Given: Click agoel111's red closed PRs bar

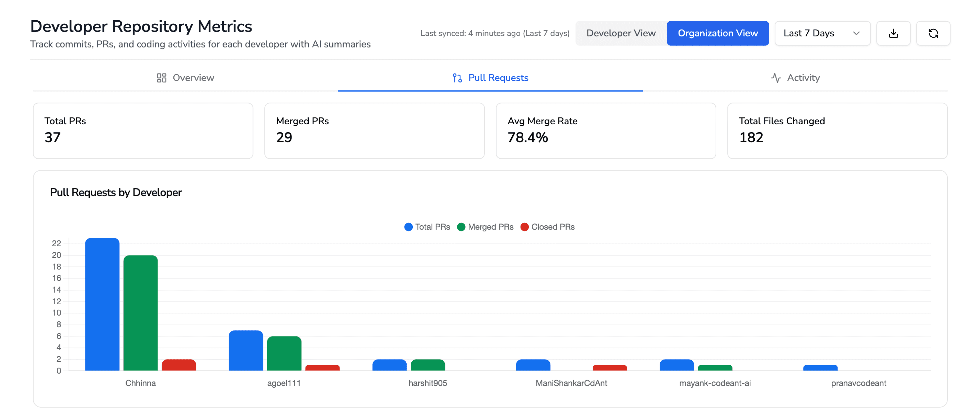Looking at the screenshot, I should click(x=323, y=368).
